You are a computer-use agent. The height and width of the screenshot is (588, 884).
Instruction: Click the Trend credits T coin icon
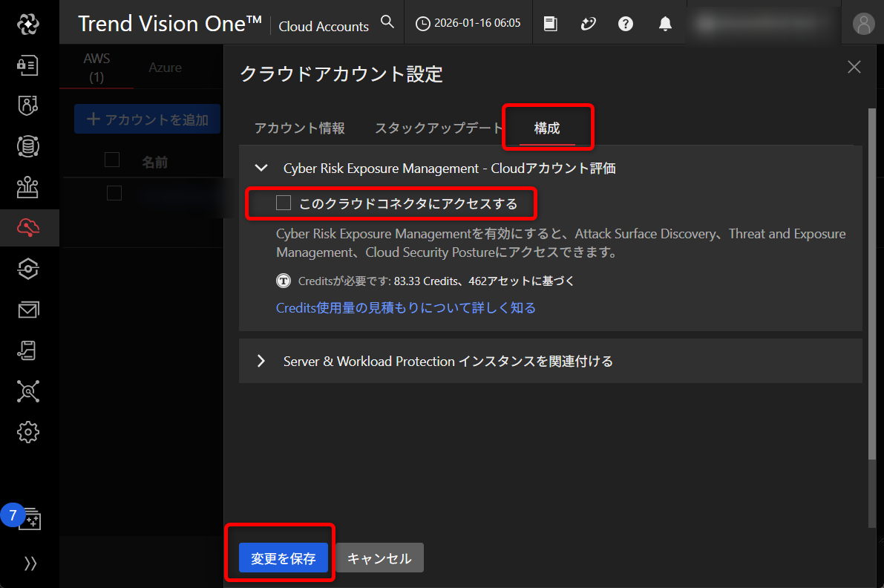click(284, 281)
